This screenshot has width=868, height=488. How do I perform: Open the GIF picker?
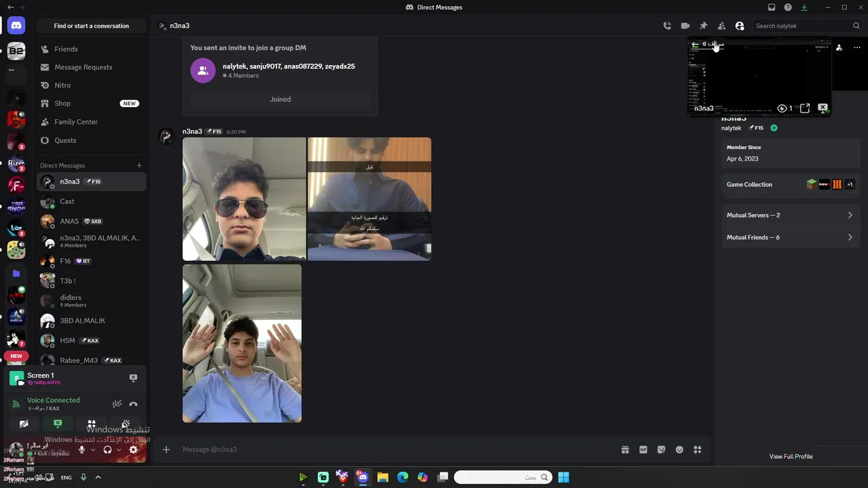point(644,449)
